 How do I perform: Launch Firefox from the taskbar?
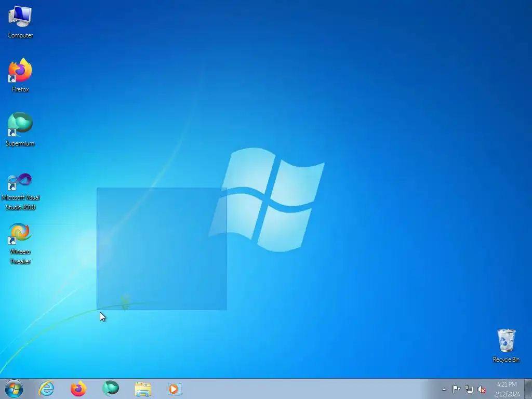point(78,389)
